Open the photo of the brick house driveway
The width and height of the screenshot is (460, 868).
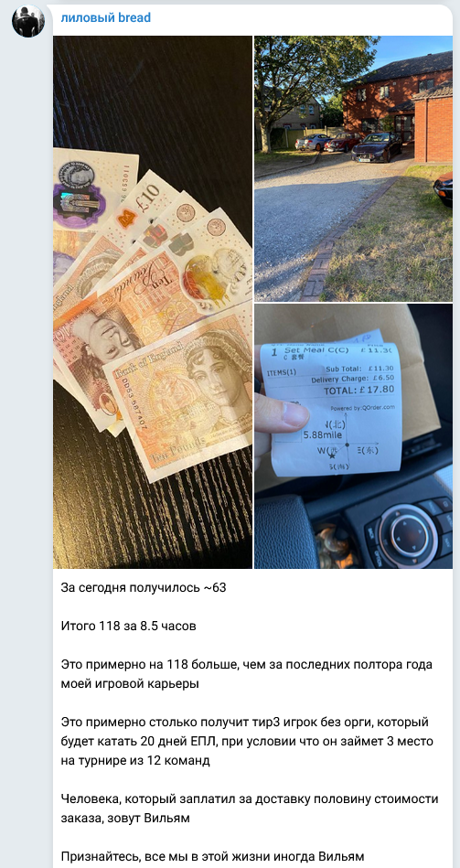[353, 168]
